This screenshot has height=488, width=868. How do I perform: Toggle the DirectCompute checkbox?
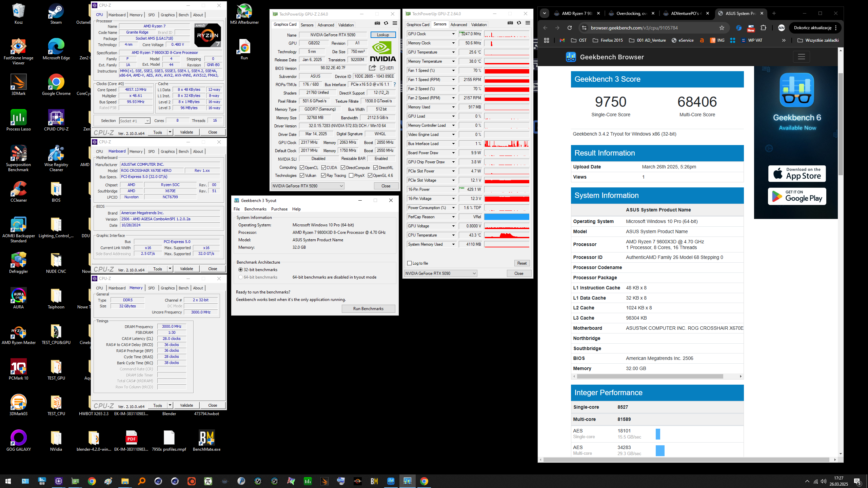(x=343, y=168)
